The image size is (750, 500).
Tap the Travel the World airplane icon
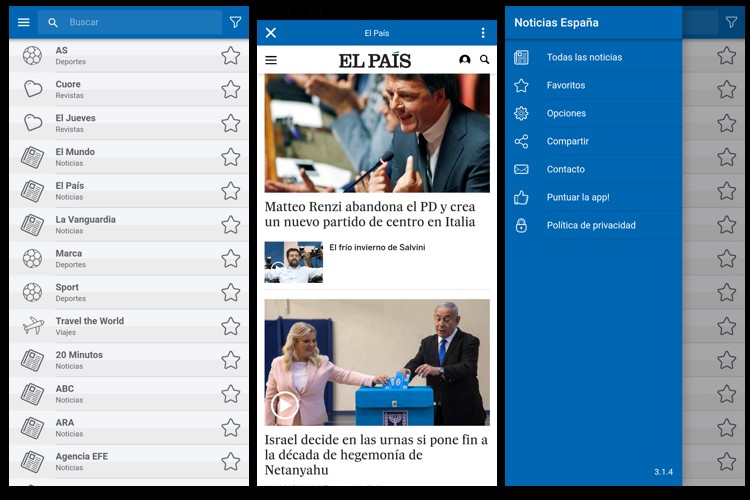coord(33,326)
